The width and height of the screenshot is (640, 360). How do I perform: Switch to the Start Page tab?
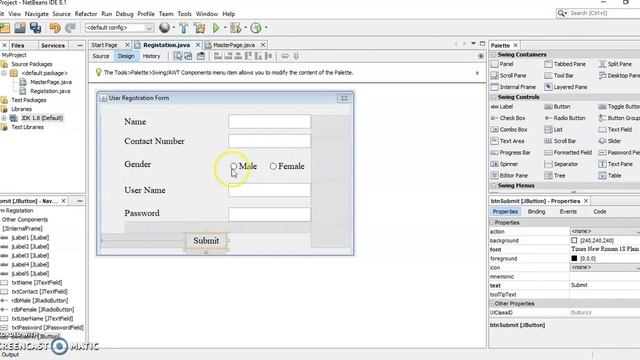point(104,45)
